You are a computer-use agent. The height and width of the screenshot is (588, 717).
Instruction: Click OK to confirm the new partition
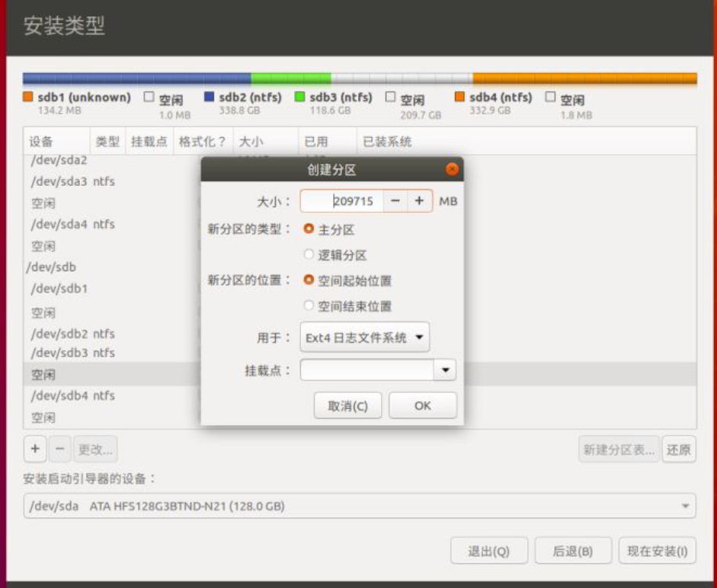pyautogui.click(x=422, y=405)
